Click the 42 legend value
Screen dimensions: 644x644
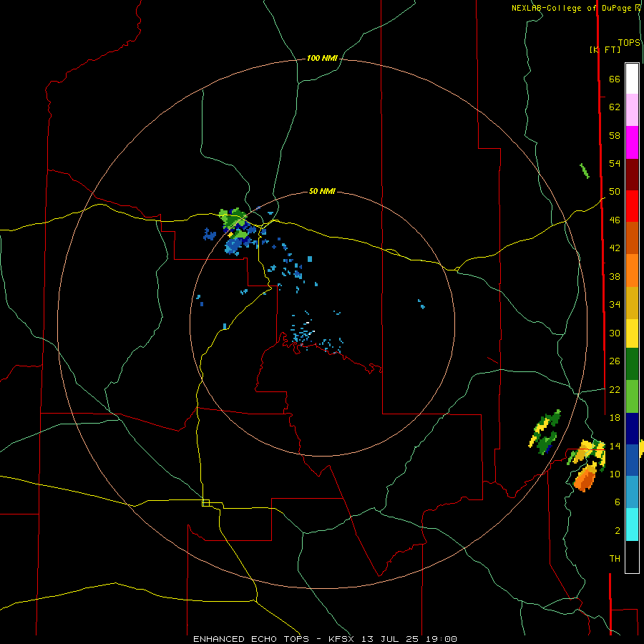coord(615,248)
